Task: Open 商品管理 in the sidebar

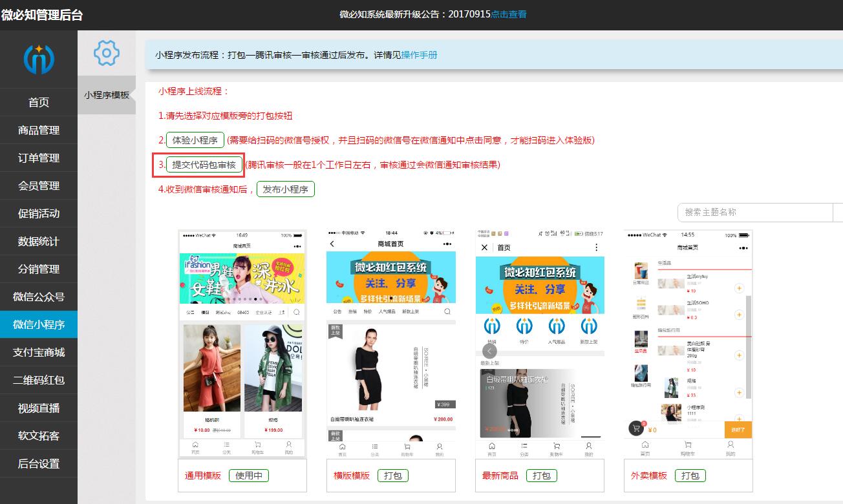Action: (39, 129)
